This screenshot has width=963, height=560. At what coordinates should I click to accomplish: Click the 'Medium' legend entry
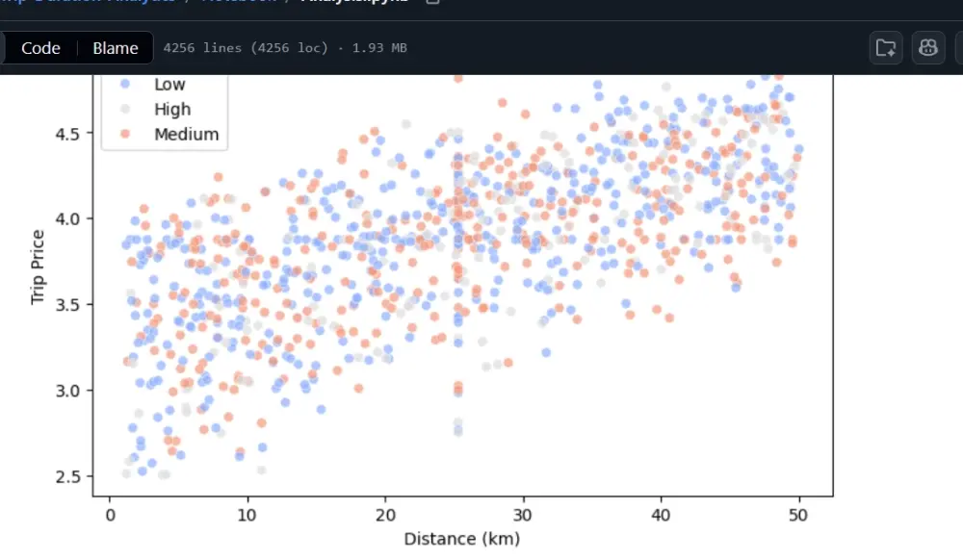(186, 135)
